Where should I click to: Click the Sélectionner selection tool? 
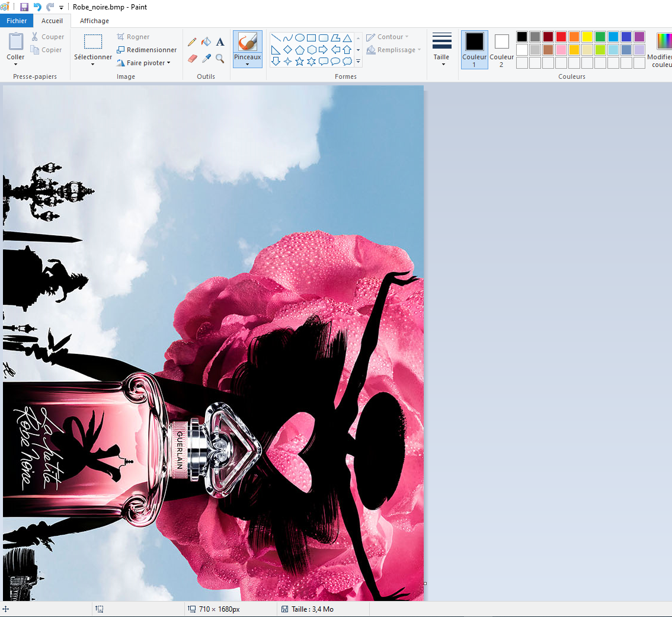click(x=92, y=49)
